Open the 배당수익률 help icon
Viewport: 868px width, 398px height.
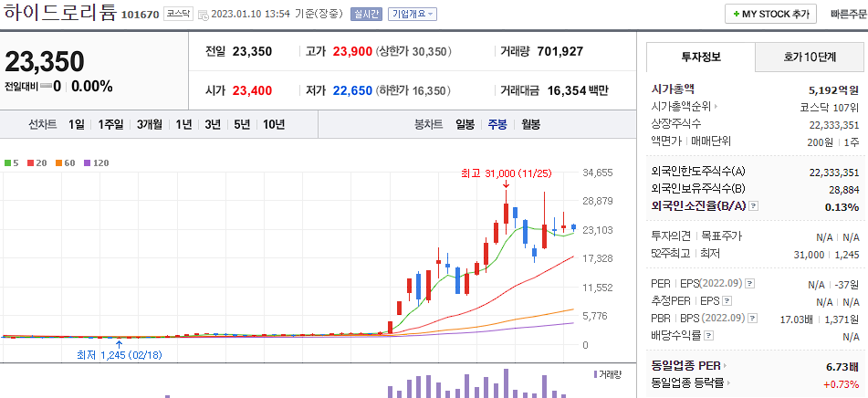[x=709, y=335]
